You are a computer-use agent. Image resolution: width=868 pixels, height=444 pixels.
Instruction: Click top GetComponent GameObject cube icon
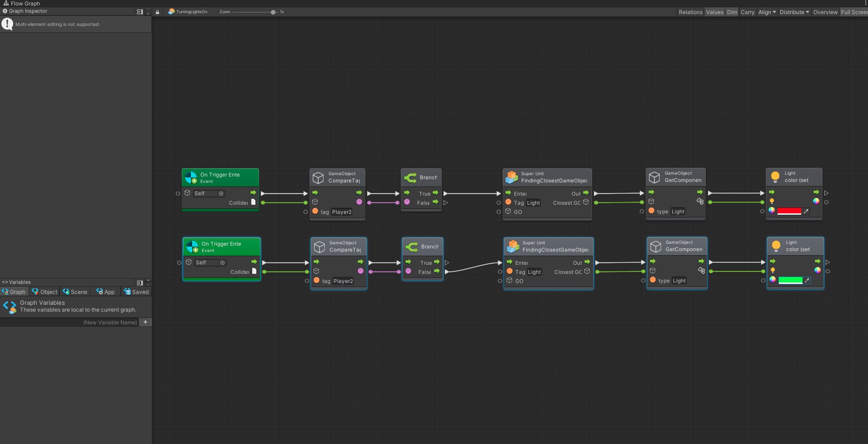[x=654, y=177]
